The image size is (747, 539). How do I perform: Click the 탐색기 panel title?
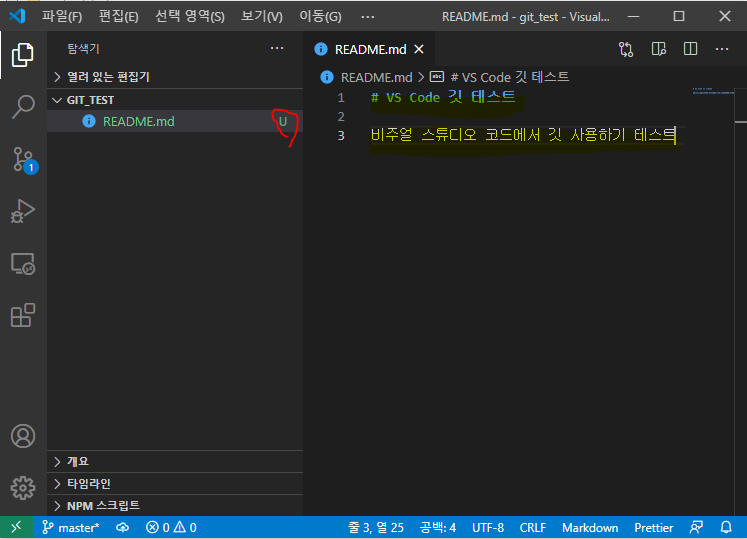point(83,48)
